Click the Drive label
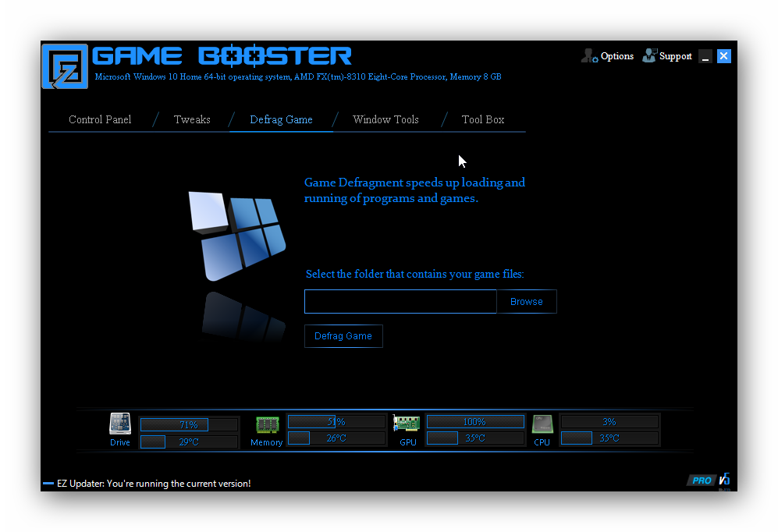This screenshot has height=532, width=778. [120, 442]
